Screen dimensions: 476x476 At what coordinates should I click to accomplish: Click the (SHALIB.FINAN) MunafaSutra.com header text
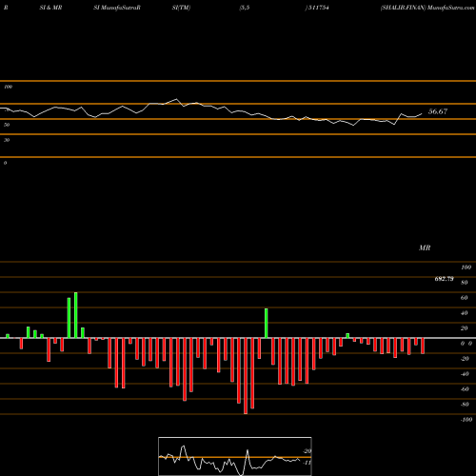[x=427, y=8]
